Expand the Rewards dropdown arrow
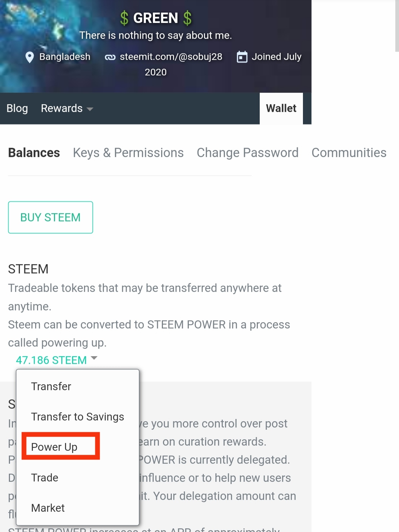 click(90, 109)
